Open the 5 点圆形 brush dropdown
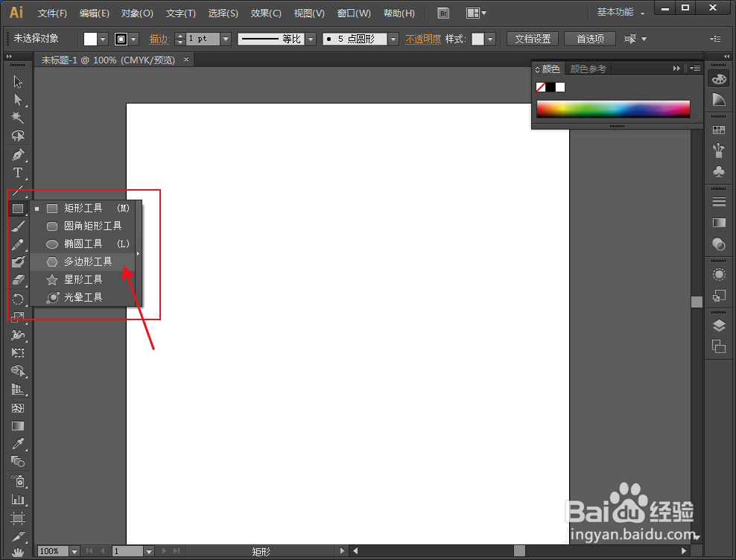The image size is (736, 560). [394, 39]
